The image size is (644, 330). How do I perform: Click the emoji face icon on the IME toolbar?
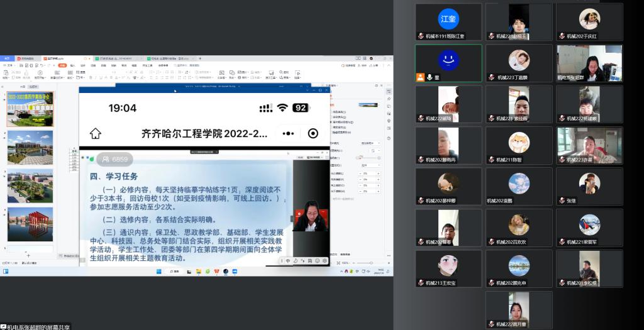pyautogui.click(x=317, y=260)
